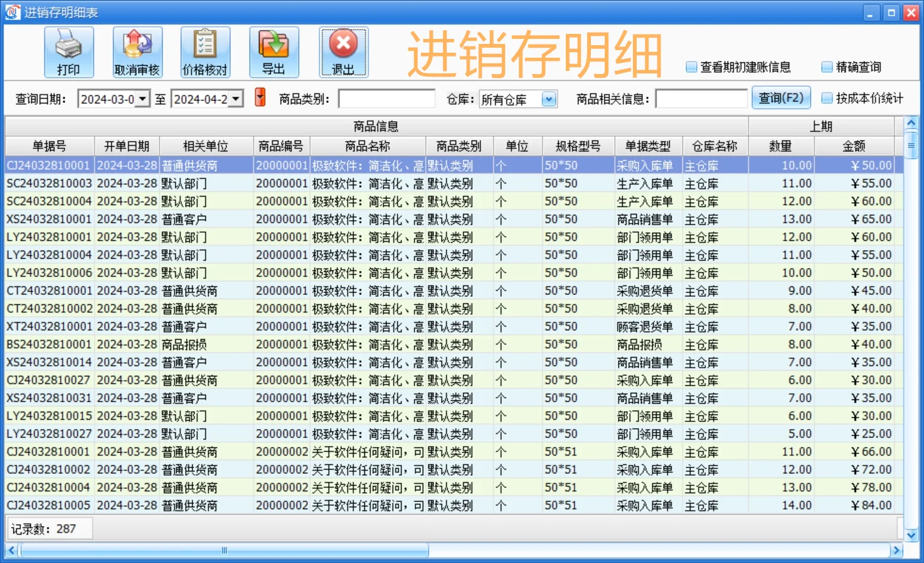Click the 导出 (Export) toolbar icon
924x563 pixels.
273,51
